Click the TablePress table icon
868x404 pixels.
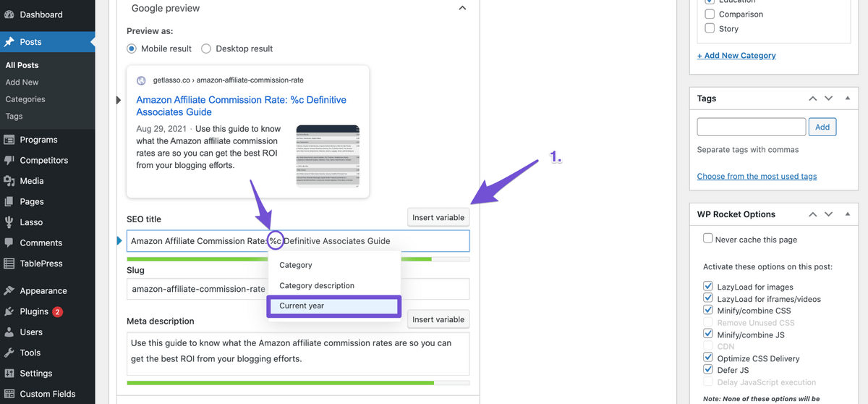(x=9, y=264)
